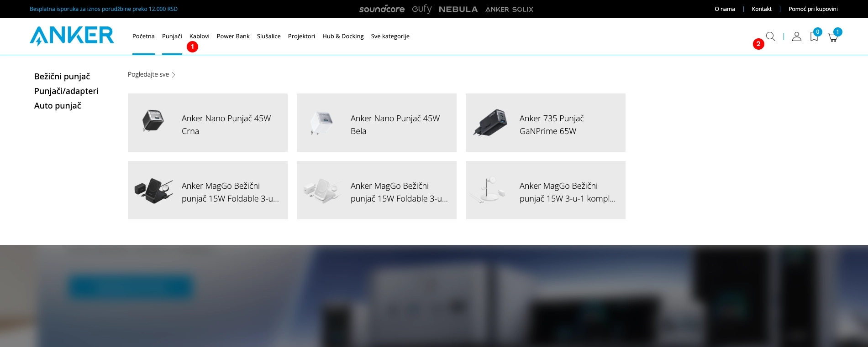Select Bežični punjač subcategory
The image size is (868, 347).
[x=62, y=76]
